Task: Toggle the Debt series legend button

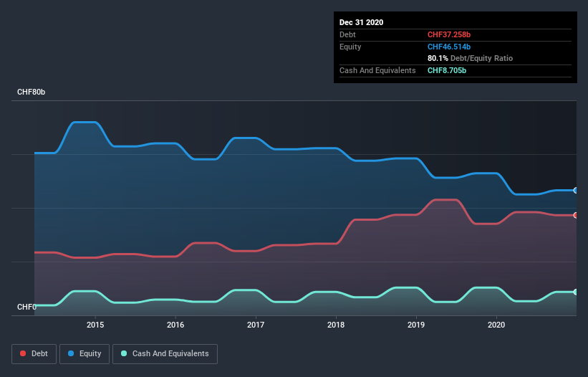Action: pyautogui.click(x=34, y=354)
